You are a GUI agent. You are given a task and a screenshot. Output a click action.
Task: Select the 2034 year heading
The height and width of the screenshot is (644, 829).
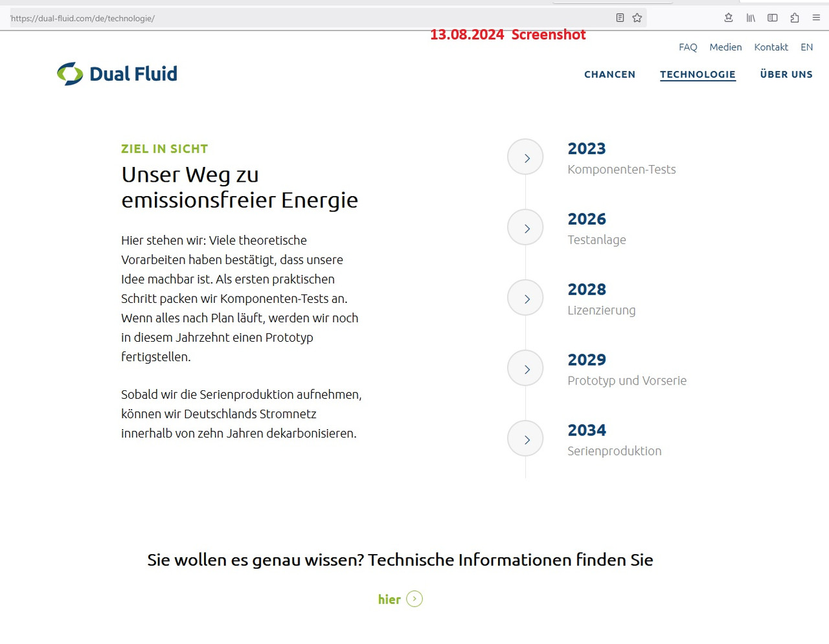point(587,430)
